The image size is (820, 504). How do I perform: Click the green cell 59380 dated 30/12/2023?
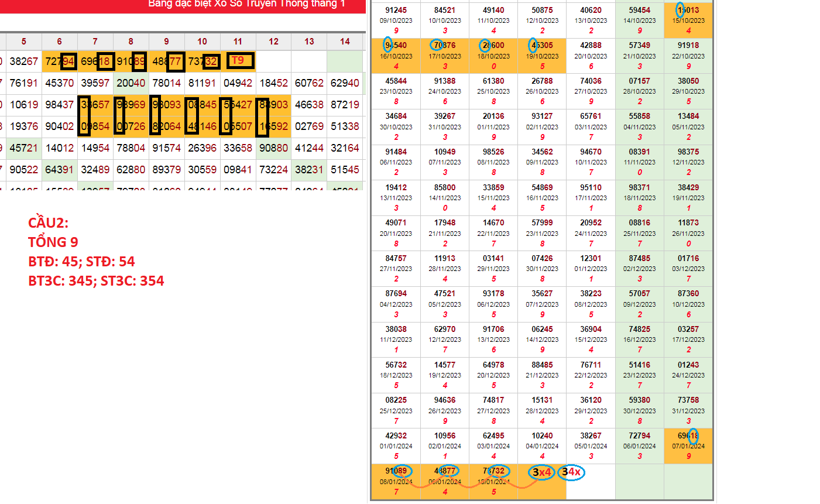tap(639, 410)
